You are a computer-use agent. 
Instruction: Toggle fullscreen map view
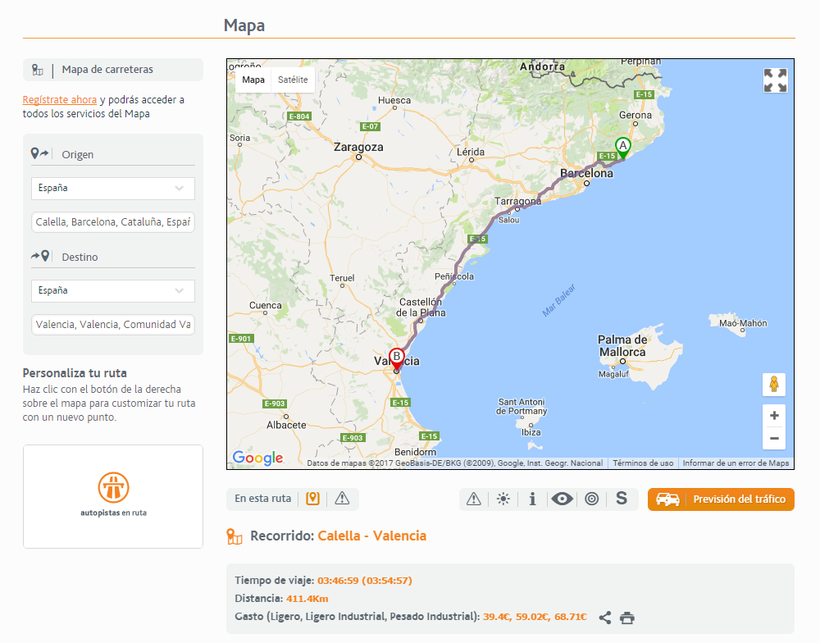[775, 81]
